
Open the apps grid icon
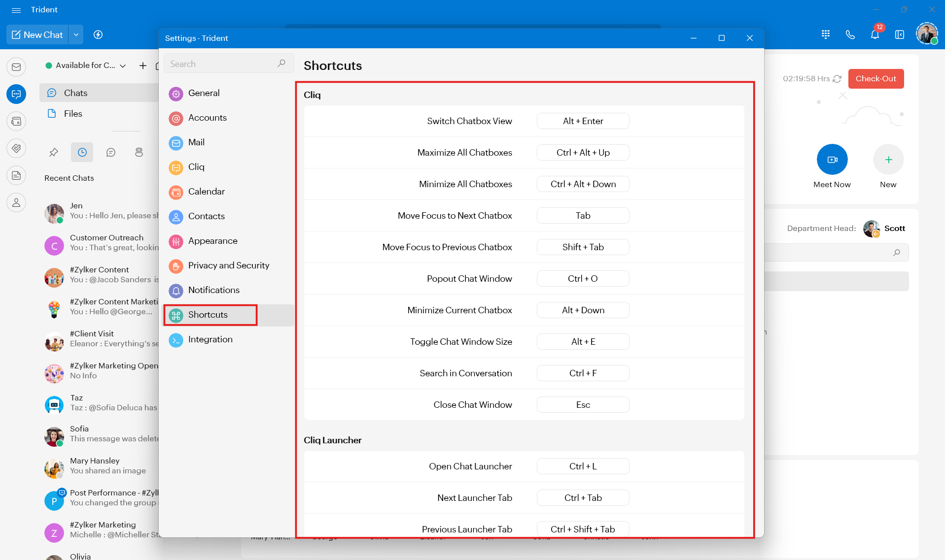pyautogui.click(x=826, y=35)
